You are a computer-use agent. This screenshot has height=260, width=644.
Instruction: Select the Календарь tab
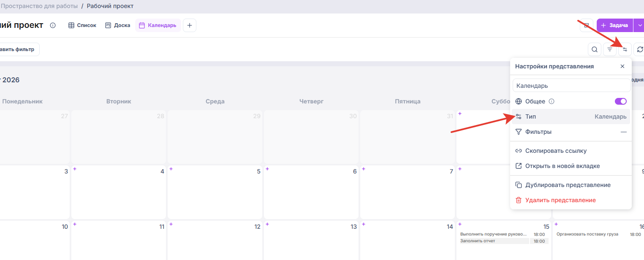[158, 25]
